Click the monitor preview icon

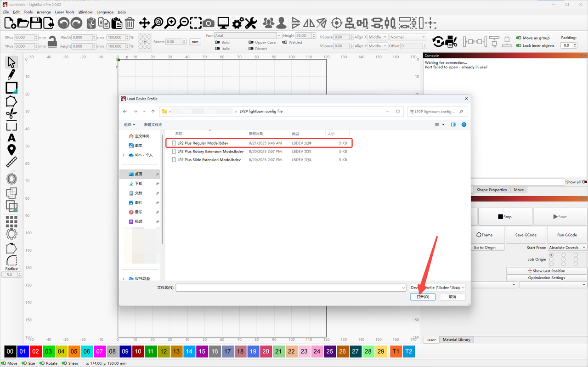pyautogui.click(x=223, y=23)
